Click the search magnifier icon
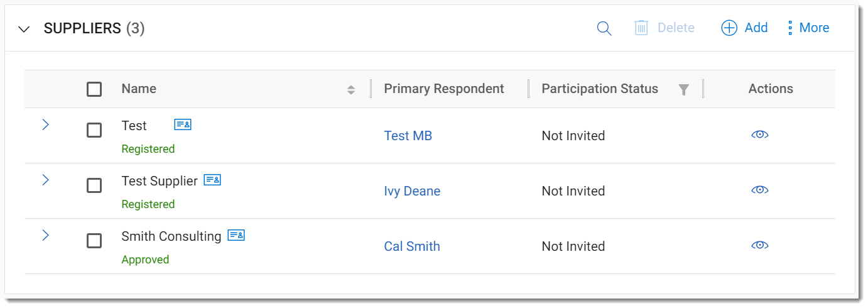The height and width of the screenshot is (308, 868). tap(604, 28)
